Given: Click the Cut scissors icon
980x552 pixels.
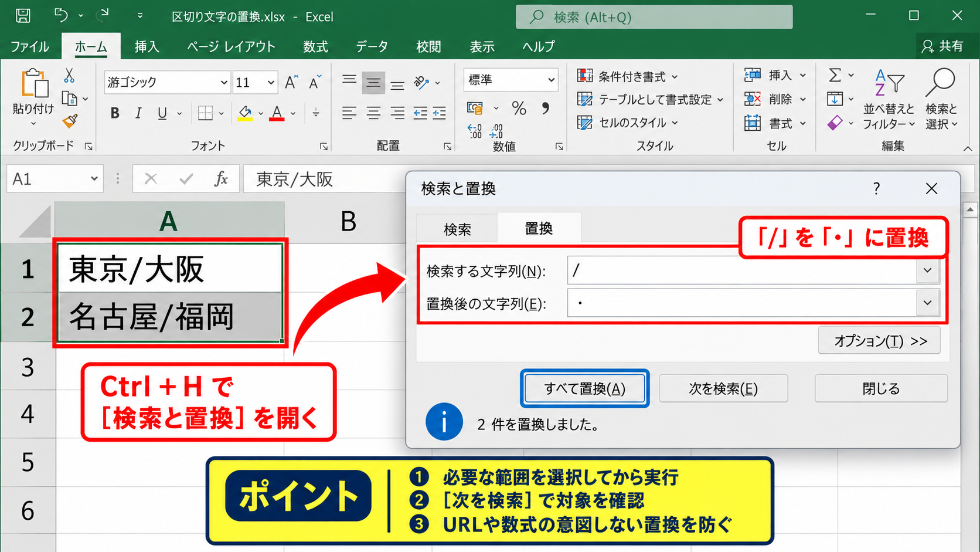Looking at the screenshot, I should tap(69, 75).
